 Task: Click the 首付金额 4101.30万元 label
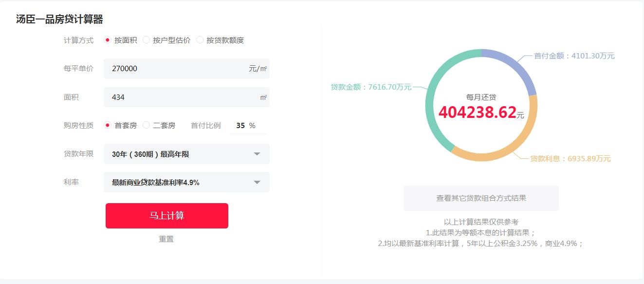pyautogui.click(x=574, y=56)
